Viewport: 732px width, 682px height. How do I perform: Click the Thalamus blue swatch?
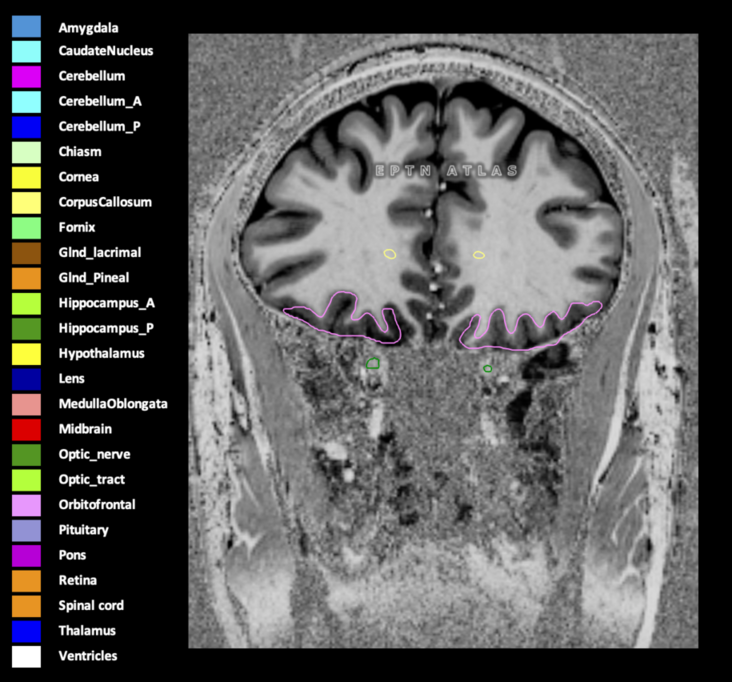[26, 631]
